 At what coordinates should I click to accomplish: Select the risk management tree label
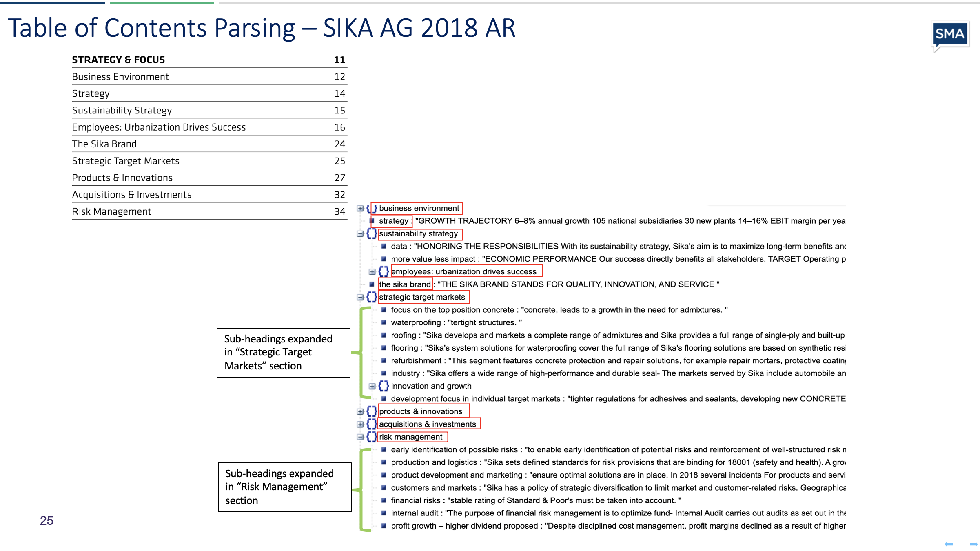(x=410, y=437)
